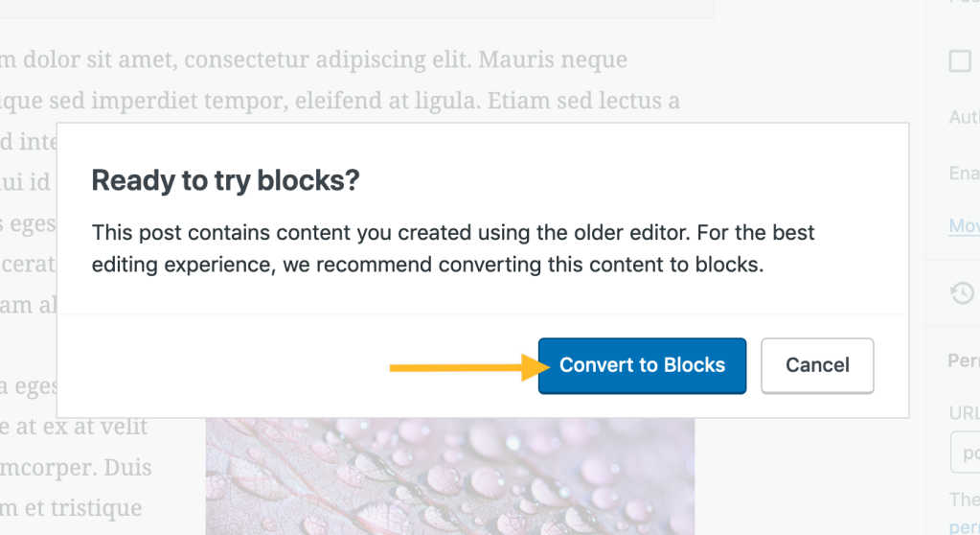Click the dialog text about the older editor
980x535 pixels.
(453, 248)
